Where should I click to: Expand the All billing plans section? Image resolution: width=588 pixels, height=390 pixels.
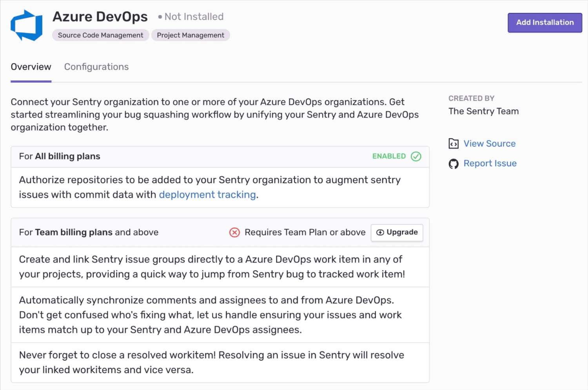coord(60,156)
